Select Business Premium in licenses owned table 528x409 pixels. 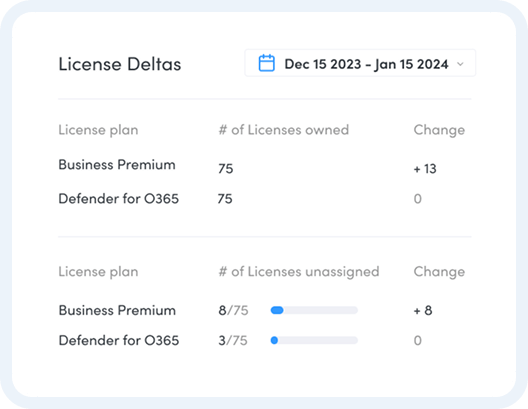coord(117,165)
